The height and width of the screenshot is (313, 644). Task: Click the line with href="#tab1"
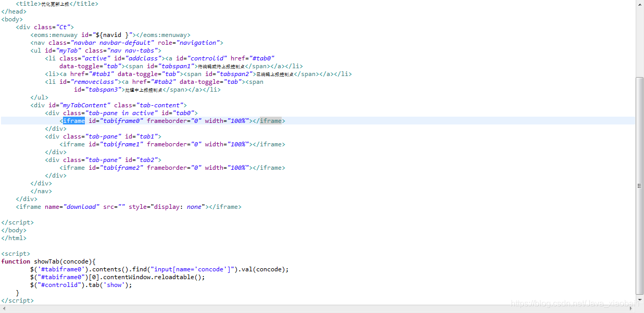(x=198, y=74)
